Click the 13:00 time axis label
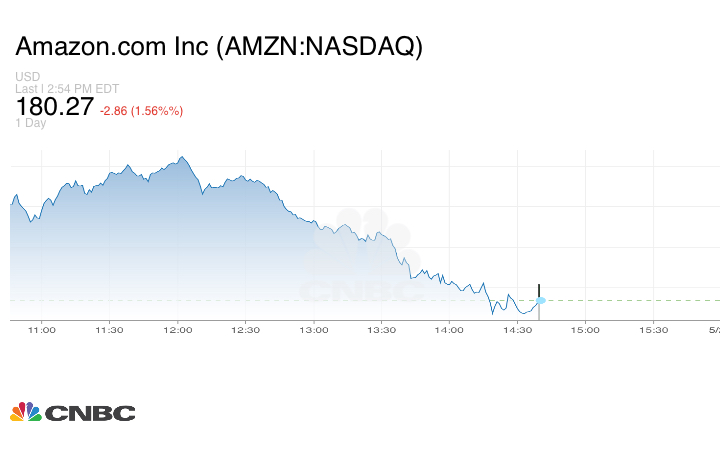The image size is (720, 450). pos(313,329)
